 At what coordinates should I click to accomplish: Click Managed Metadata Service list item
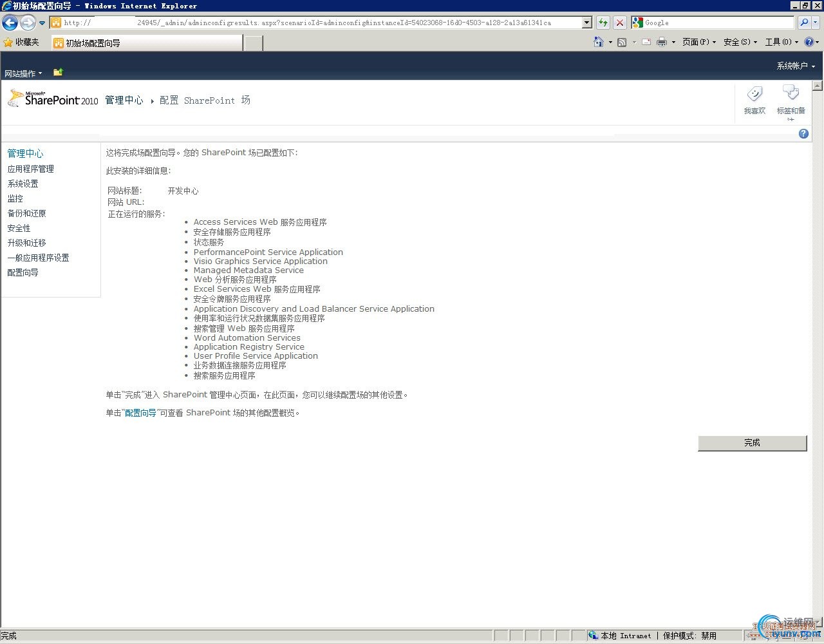248,270
